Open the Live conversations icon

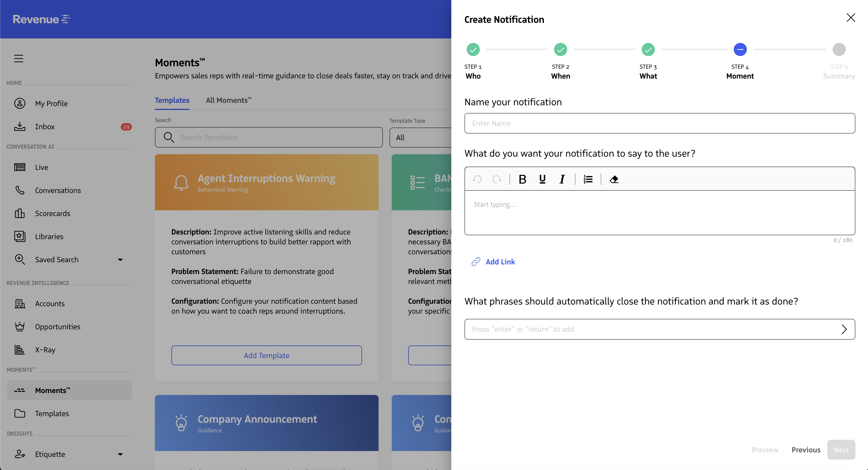pyautogui.click(x=20, y=167)
